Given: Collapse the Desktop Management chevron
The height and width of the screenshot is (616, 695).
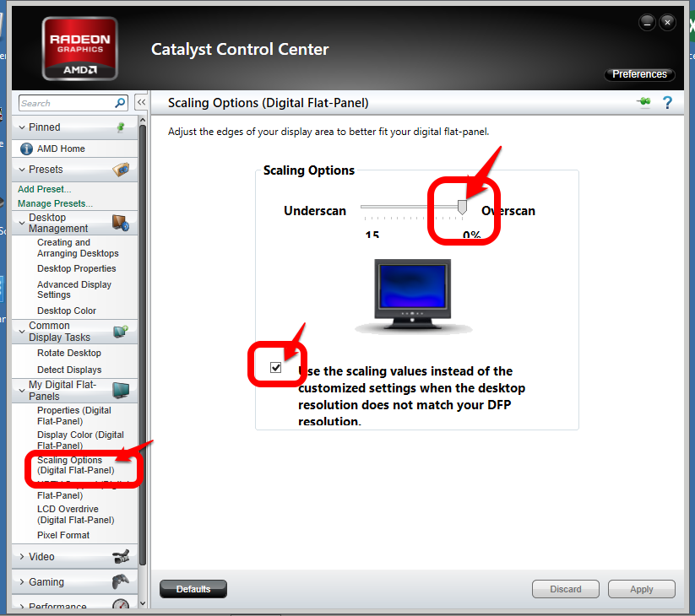Looking at the screenshot, I should 22,224.
